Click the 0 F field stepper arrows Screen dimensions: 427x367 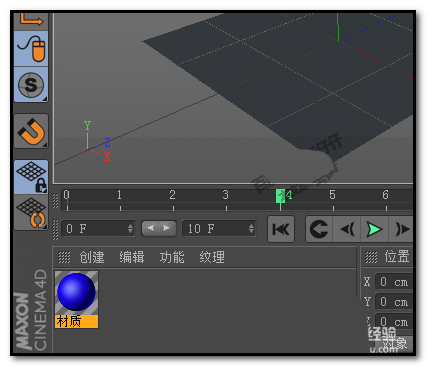pyautogui.click(x=130, y=229)
